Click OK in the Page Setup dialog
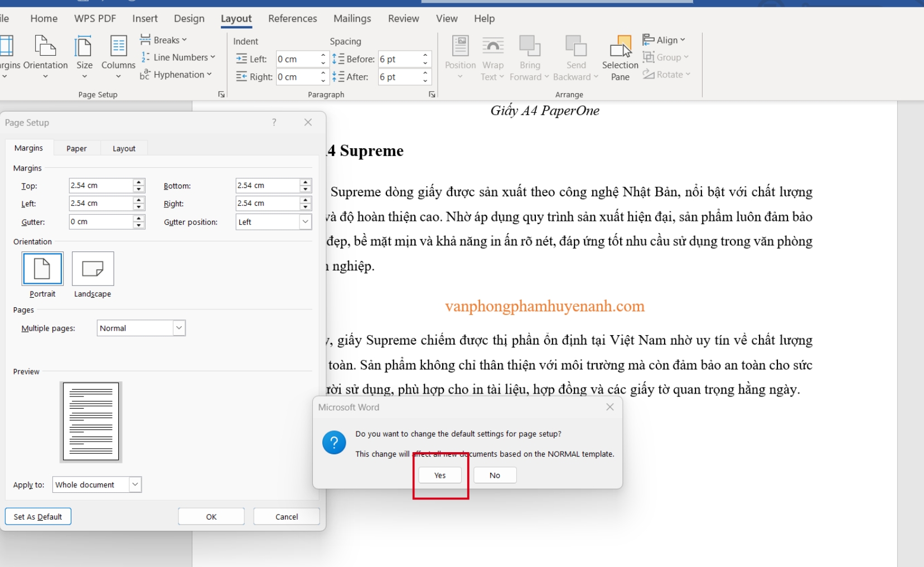924x567 pixels. 211,517
